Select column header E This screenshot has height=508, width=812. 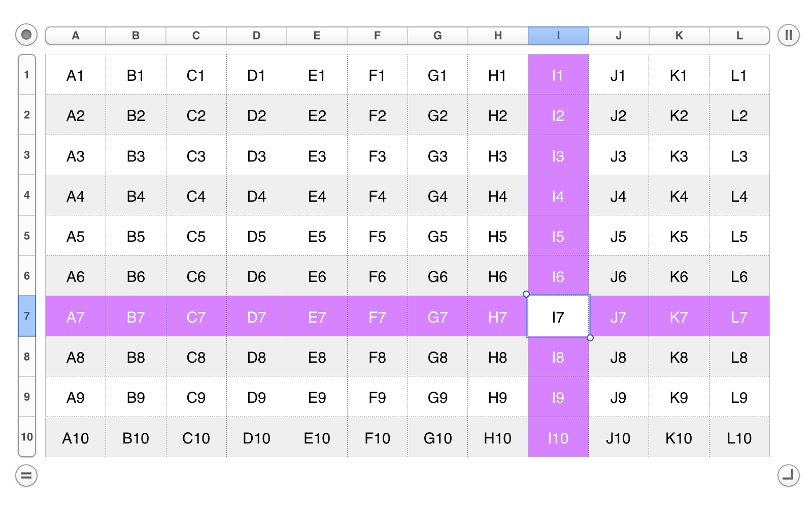click(x=317, y=36)
